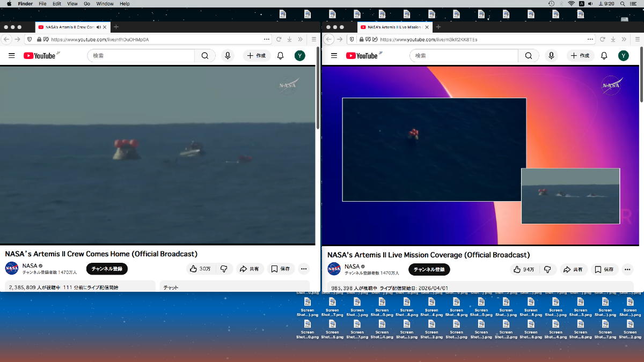Open page actions ellipsis in right URL bar
Image resolution: width=644 pixels, height=362 pixels.
(x=590, y=39)
